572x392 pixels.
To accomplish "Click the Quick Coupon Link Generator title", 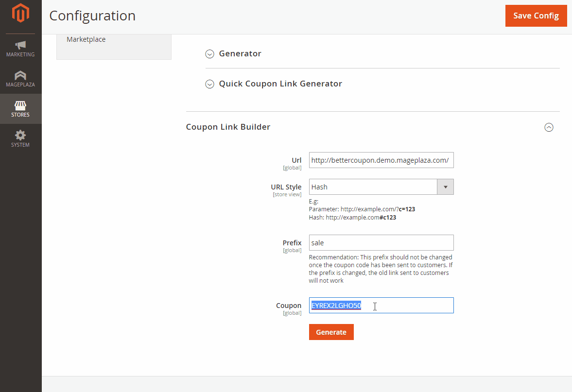I will tap(280, 84).
